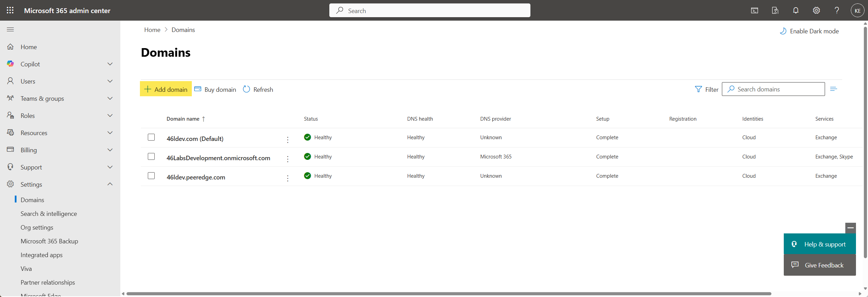This screenshot has height=297, width=868.
Task: Open the KE account avatar
Action: pos(858,11)
